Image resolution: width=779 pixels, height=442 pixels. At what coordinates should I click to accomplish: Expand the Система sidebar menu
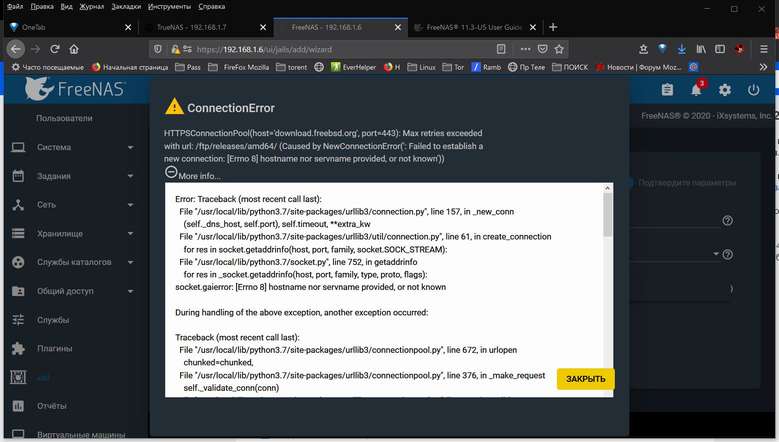tap(74, 147)
